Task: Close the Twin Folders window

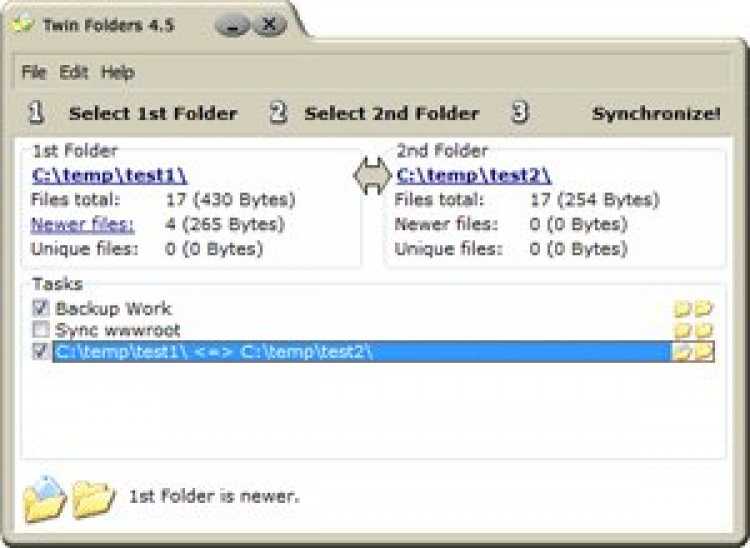Action: pos(269,24)
